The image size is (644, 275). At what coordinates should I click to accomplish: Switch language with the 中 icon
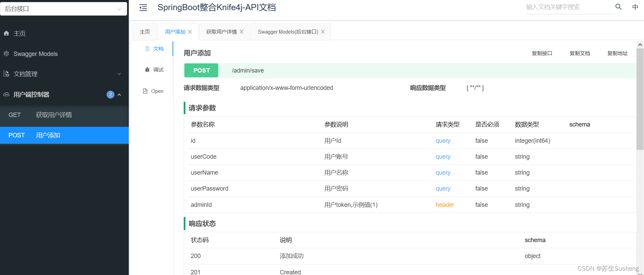tap(635, 7)
